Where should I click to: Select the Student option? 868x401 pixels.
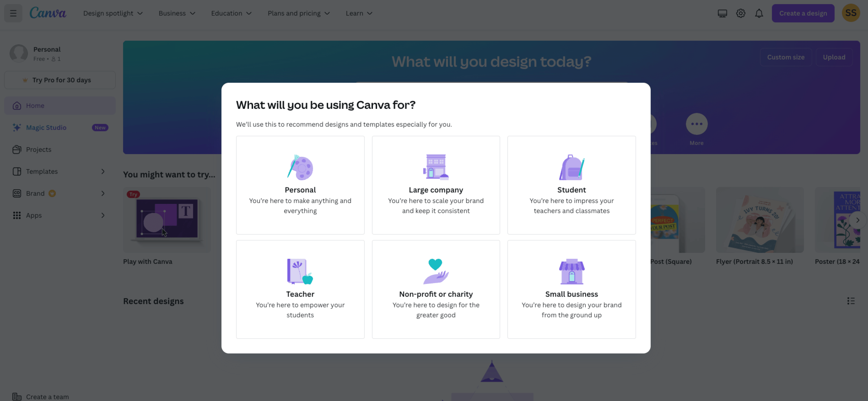click(571, 185)
